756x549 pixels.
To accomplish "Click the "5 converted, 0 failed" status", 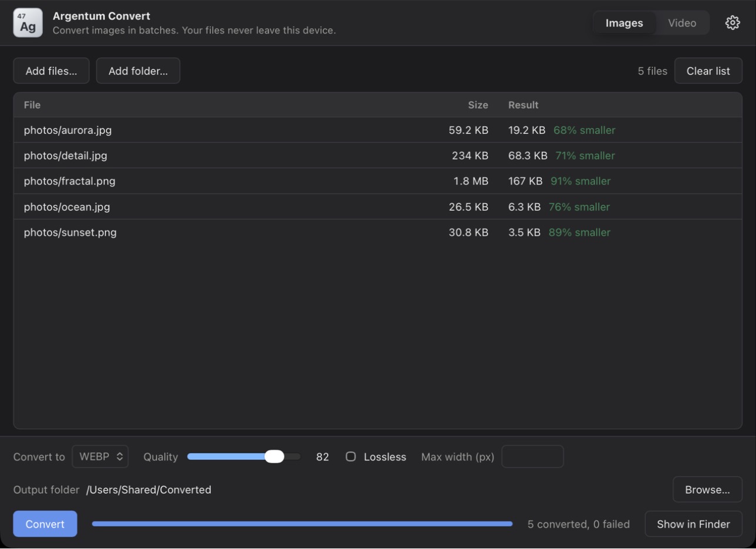I will 579,524.
